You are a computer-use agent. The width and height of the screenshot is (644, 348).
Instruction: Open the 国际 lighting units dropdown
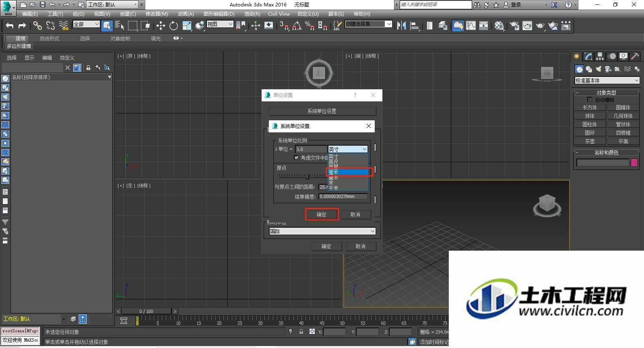click(x=322, y=231)
